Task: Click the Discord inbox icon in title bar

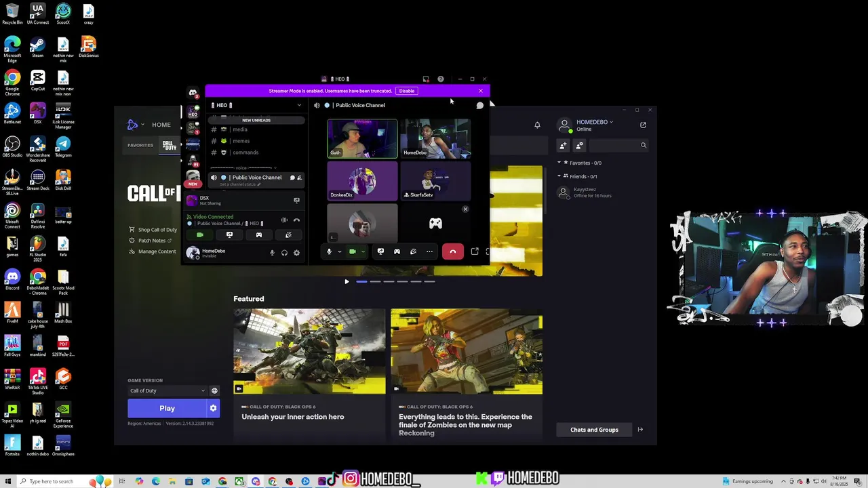Action: 426,79
